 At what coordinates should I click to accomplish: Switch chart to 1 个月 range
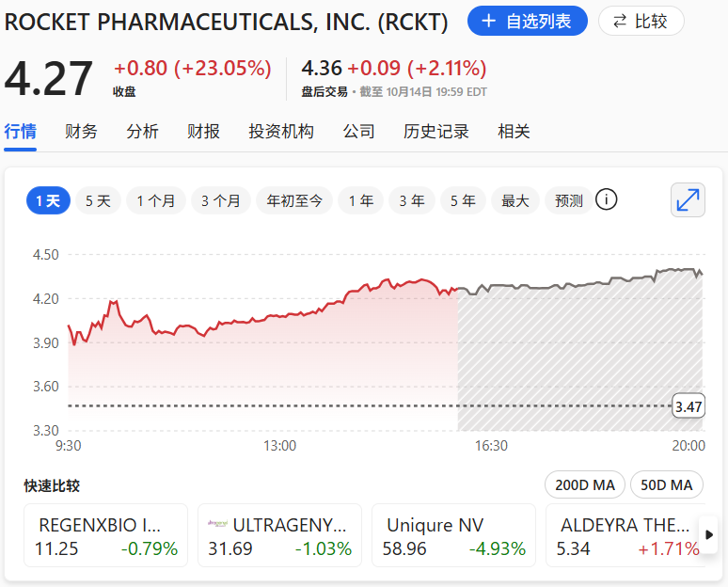156,200
